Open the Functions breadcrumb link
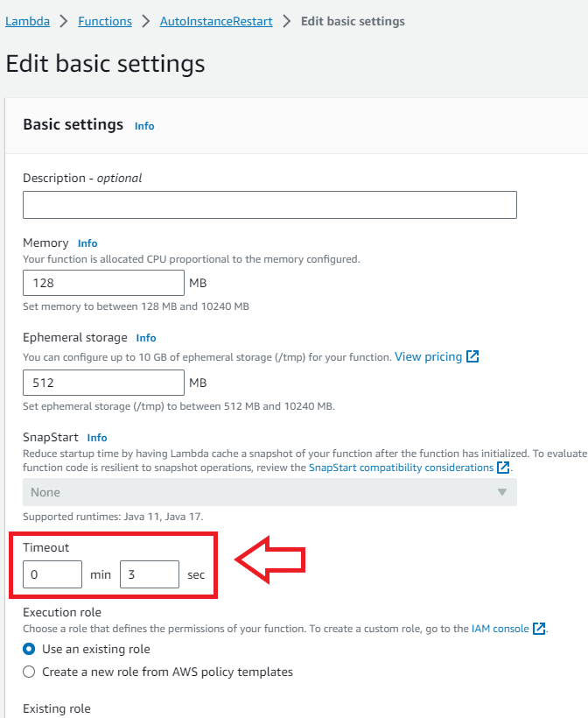Screen dimensions: 588x718 104,21
